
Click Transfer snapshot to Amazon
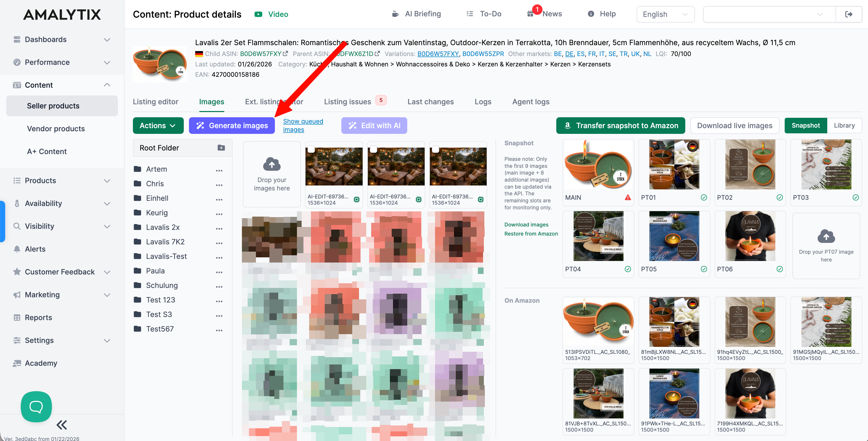pos(620,125)
